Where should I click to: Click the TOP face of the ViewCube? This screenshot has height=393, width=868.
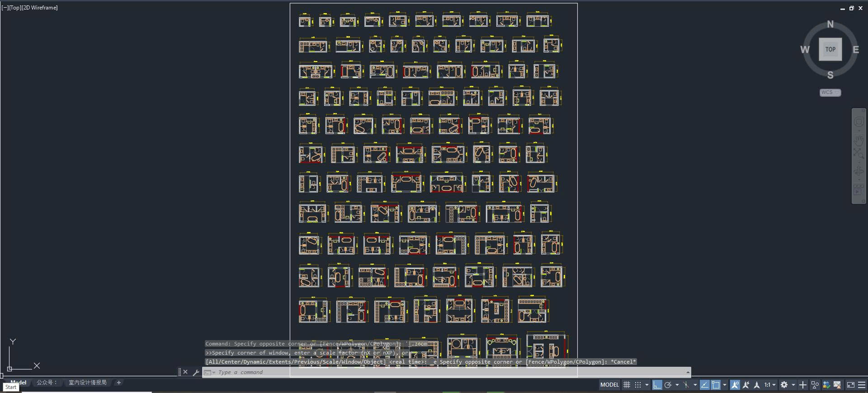[x=830, y=49]
